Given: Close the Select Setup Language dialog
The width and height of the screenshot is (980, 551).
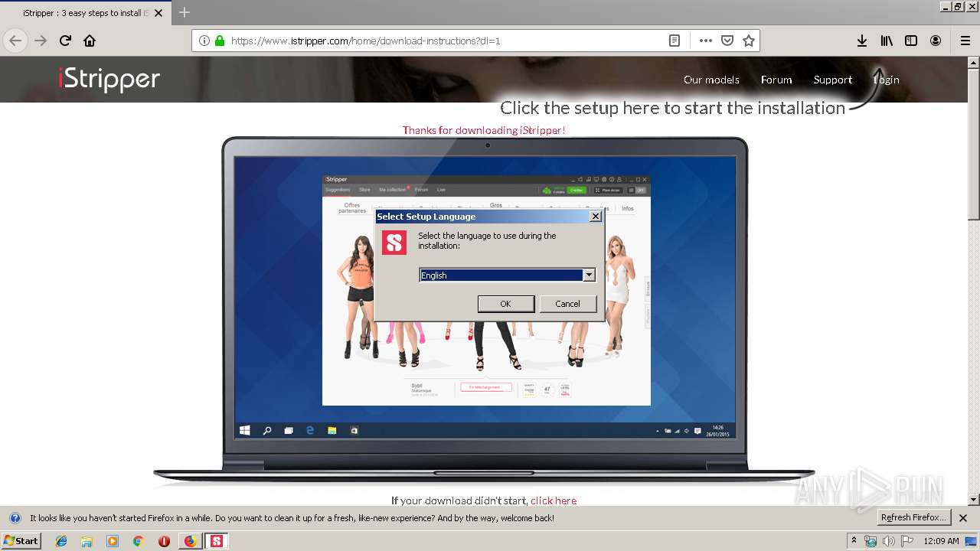Looking at the screenshot, I should [595, 217].
